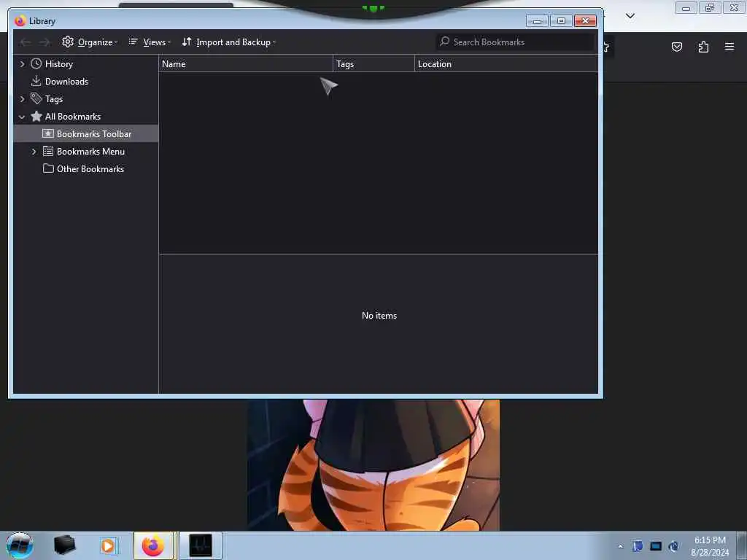Show hidden system tray icons
The image size is (747, 560).
point(620,546)
